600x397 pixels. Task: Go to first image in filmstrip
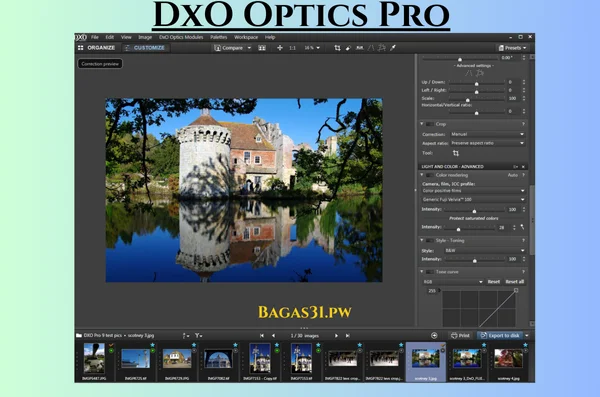[x=262, y=336]
